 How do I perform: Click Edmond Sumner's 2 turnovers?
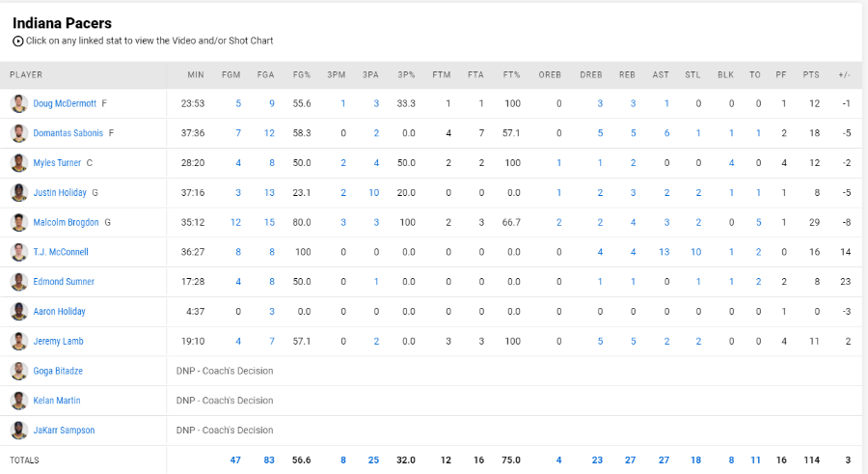pos(758,282)
